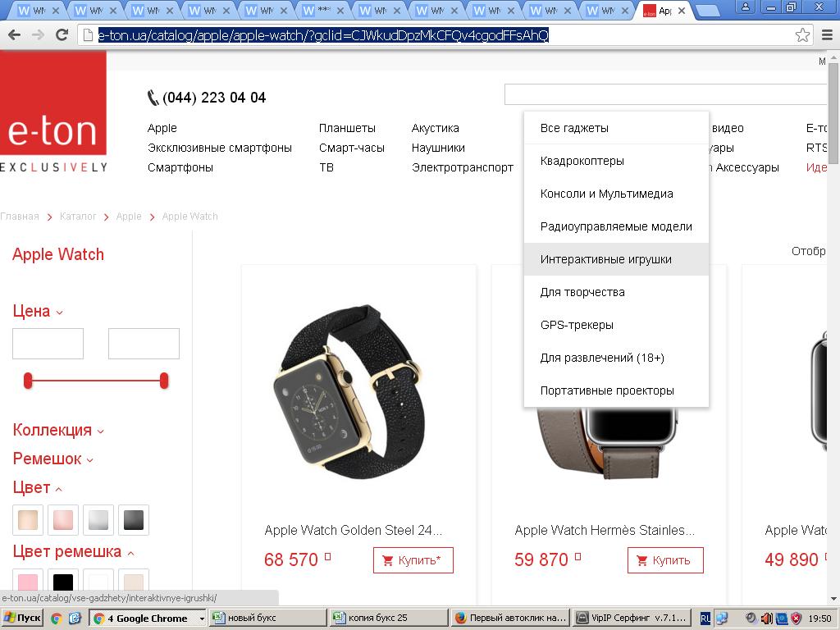The height and width of the screenshot is (630, 840).
Task: Click the minimum price input box
Action: point(48,344)
